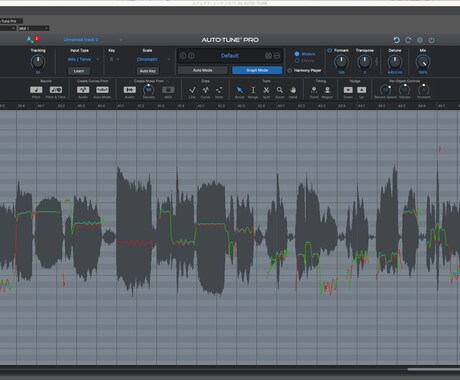The image size is (460, 380).
Task: Select the Classic radio option
Action: (x=297, y=61)
